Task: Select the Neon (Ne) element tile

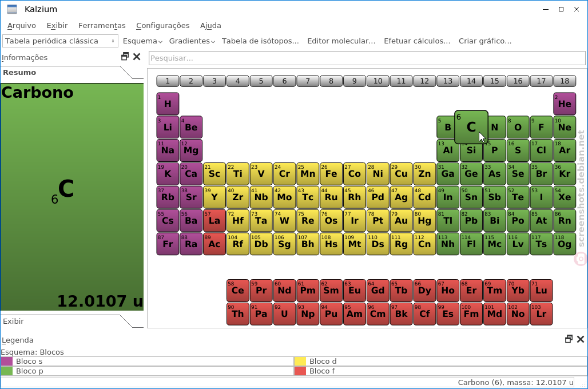Action: coord(565,127)
